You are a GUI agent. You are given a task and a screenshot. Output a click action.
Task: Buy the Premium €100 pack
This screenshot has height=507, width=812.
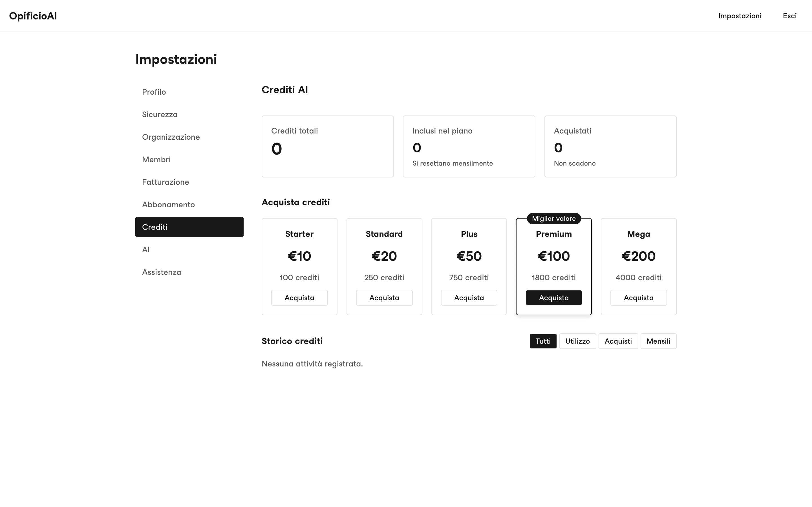click(554, 298)
